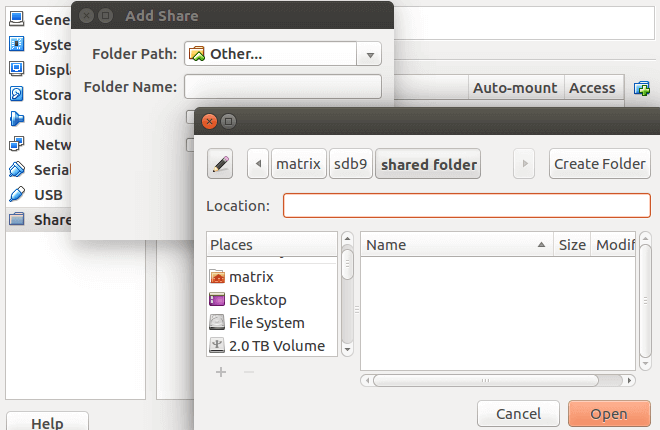Click the Folder Name input field

click(283, 87)
